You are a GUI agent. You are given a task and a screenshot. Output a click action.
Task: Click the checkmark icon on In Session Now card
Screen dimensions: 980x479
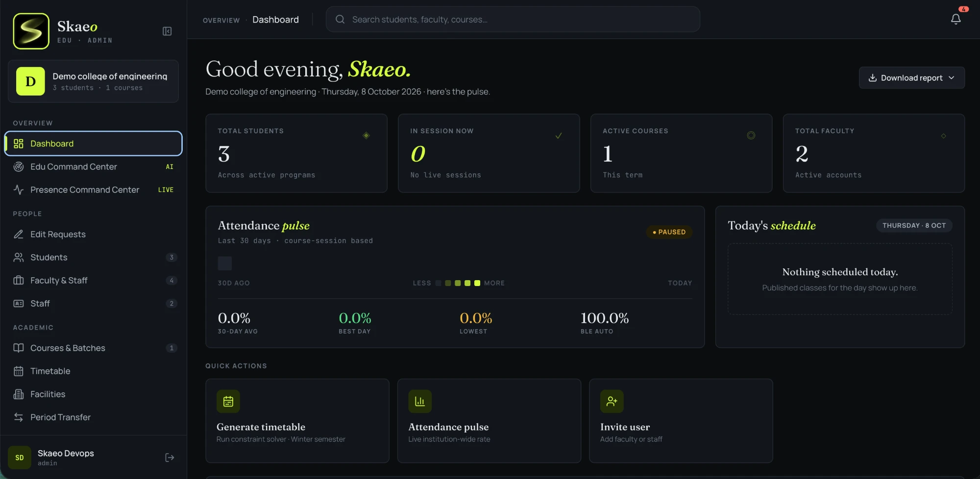[x=559, y=135]
